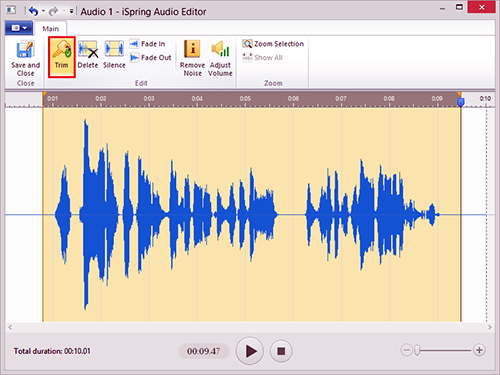
Task: Start audio playback with the Play button
Action: (250, 351)
